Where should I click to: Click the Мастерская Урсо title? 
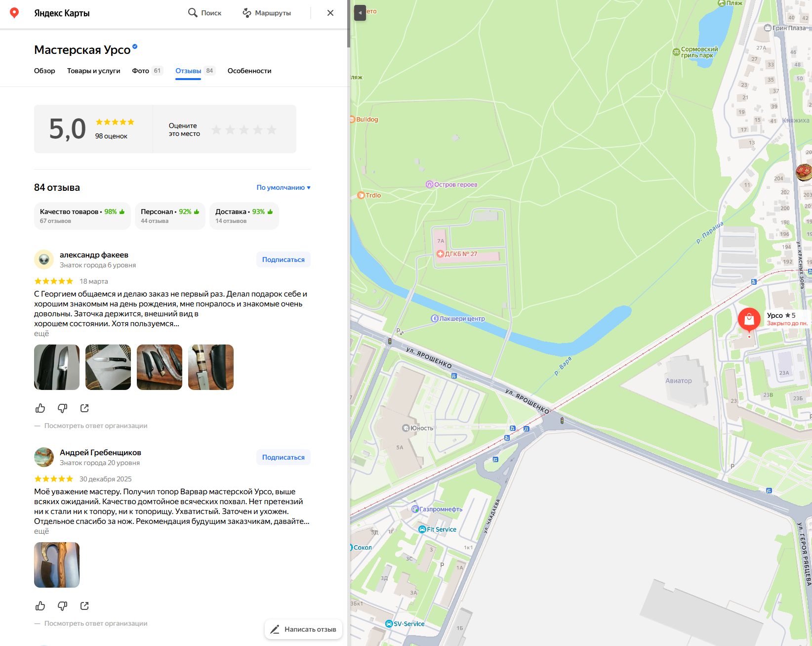(x=82, y=50)
